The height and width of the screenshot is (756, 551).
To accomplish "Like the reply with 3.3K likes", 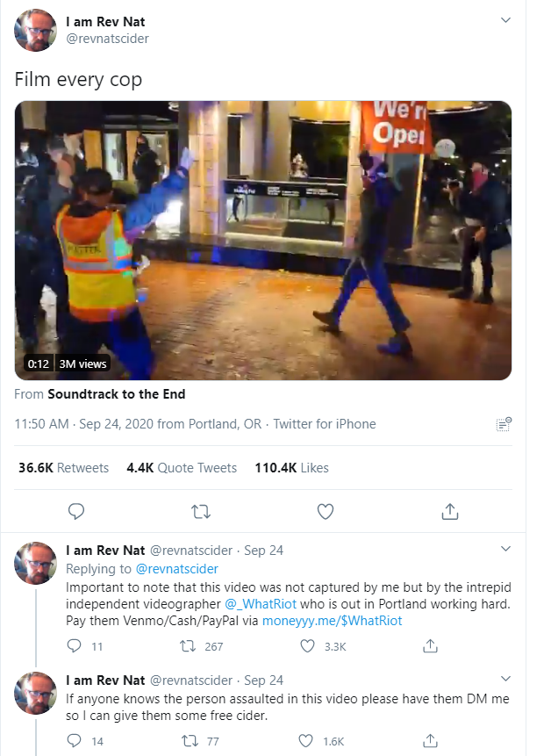I will click(x=307, y=646).
